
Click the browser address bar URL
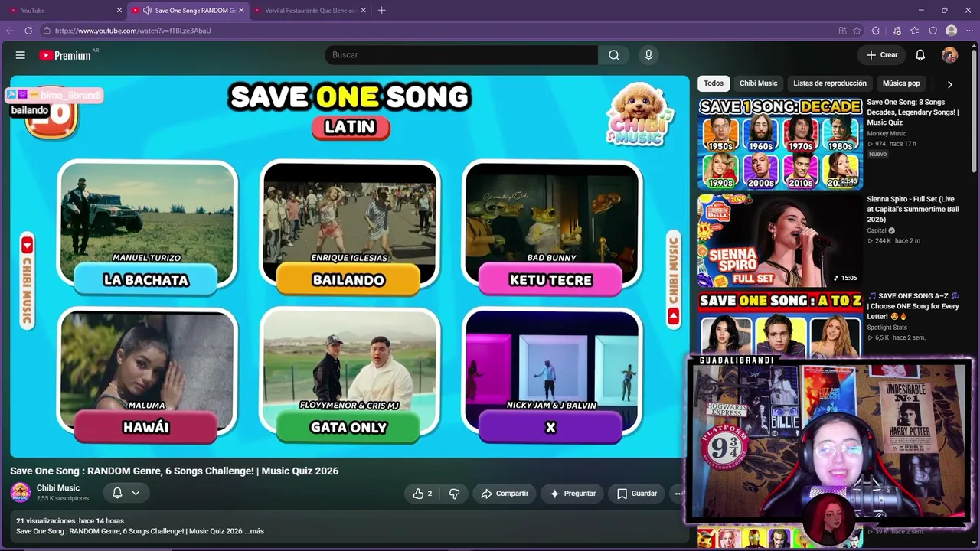pos(133,31)
